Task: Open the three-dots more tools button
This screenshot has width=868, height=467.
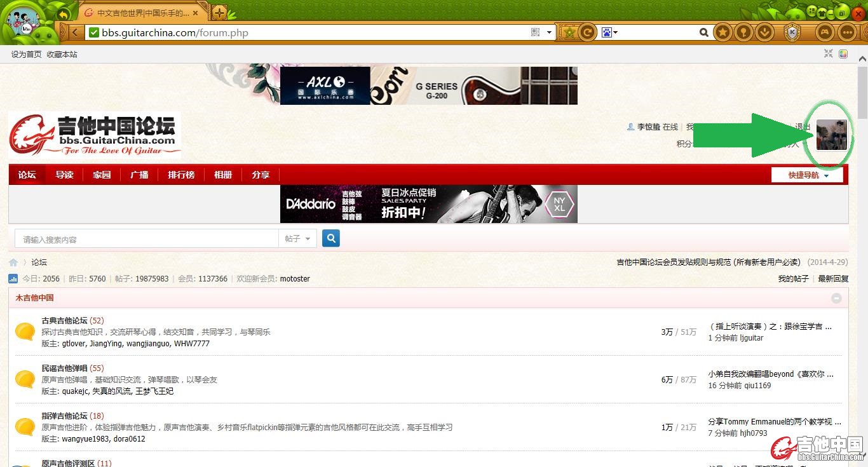Action: click(x=847, y=32)
